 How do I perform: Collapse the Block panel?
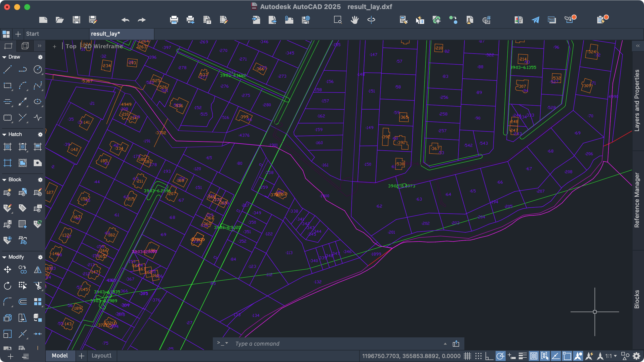[x=4, y=180]
